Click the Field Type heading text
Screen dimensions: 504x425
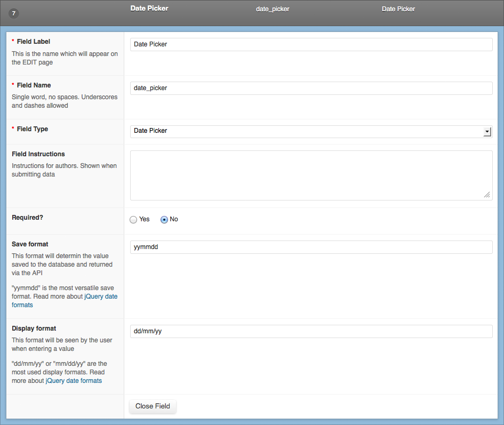(x=33, y=129)
